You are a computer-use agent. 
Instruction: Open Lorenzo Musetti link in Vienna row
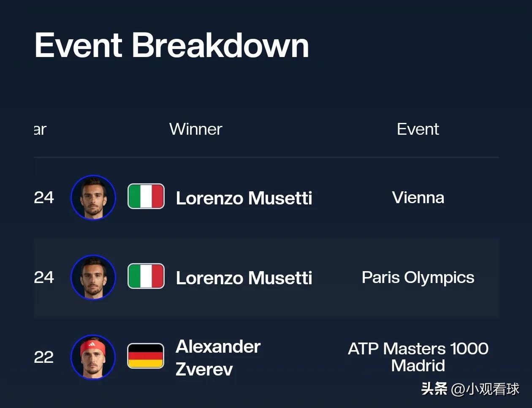click(x=244, y=198)
